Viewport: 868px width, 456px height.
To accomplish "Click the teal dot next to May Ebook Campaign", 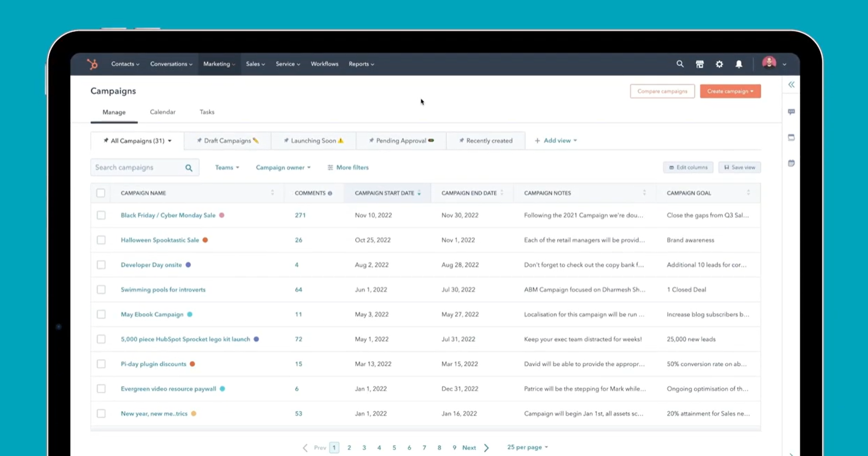I will point(189,314).
